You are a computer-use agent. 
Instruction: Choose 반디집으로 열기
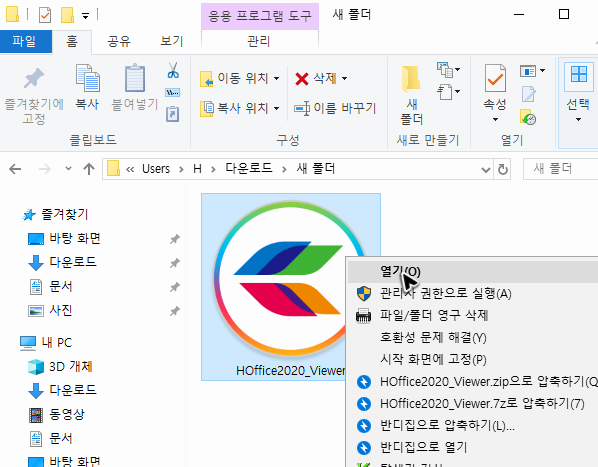473,448
